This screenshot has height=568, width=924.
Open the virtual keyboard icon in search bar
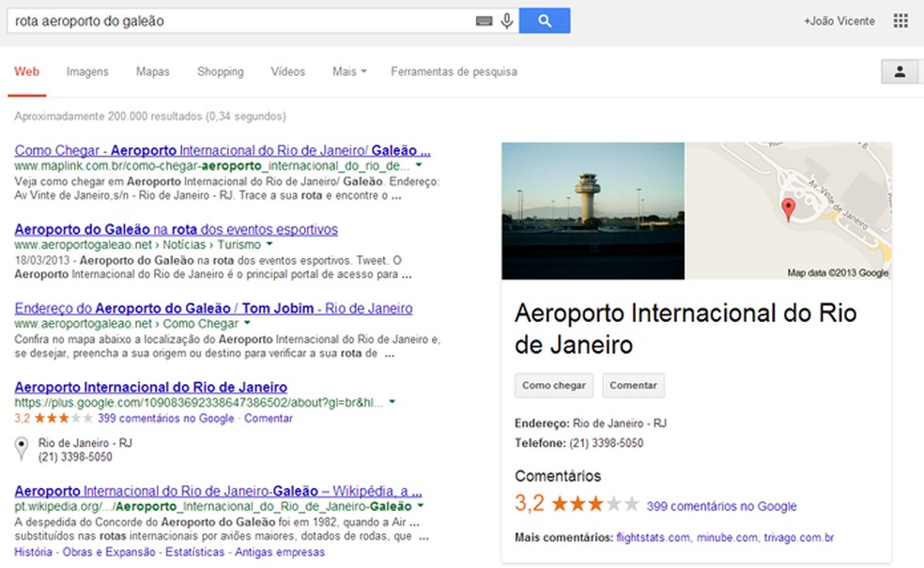click(x=482, y=20)
